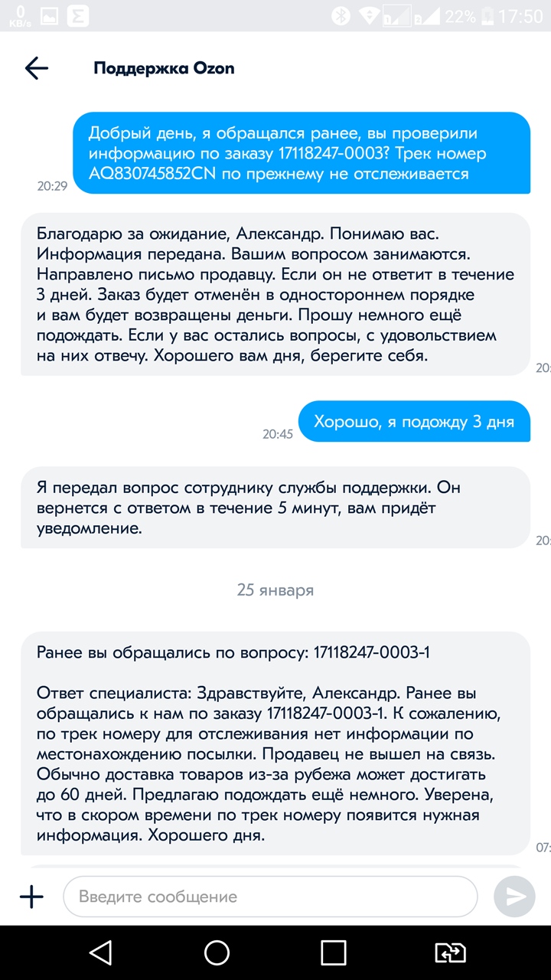551x980 pixels.
Task: Tap the Bluetooth status icon
Action: pos(340,15)
